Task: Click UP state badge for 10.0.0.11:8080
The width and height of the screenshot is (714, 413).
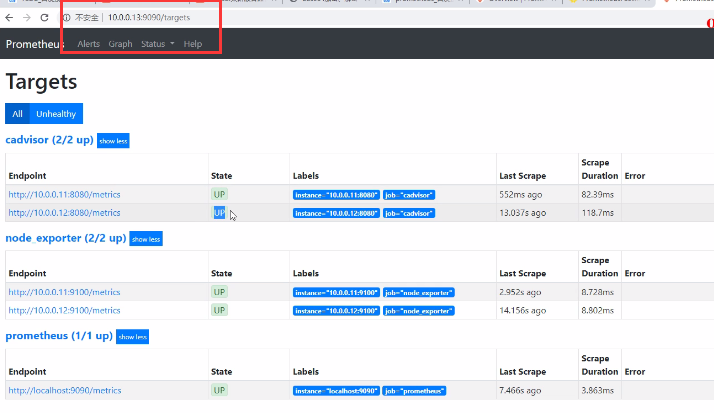Action: point(219,194)
